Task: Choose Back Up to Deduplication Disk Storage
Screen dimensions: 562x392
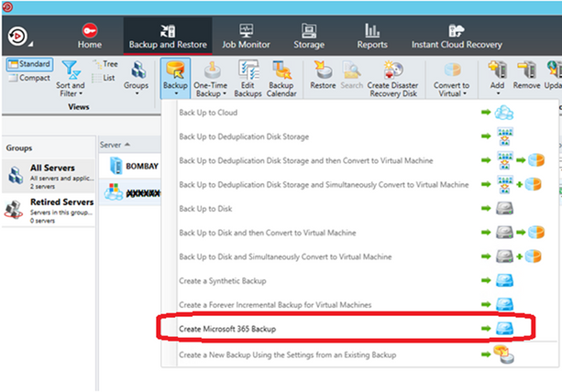Action: pos(360,136)
